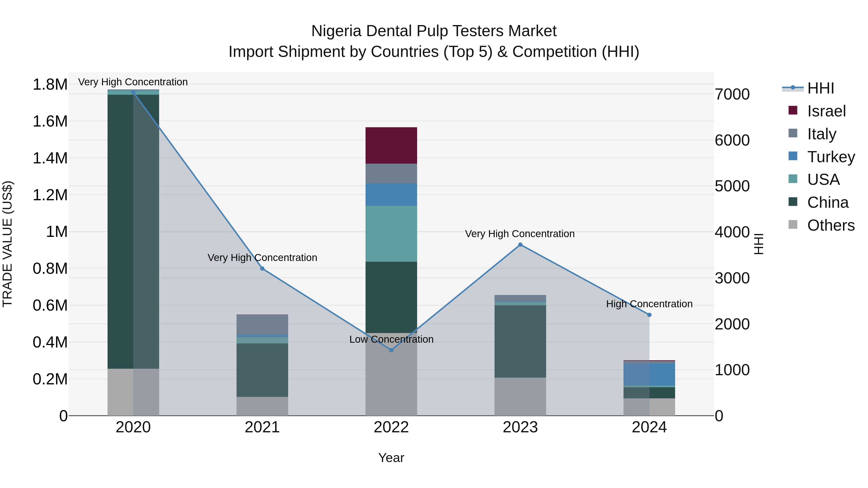Select the Italy segment in 2022 bar

point(391,174)
